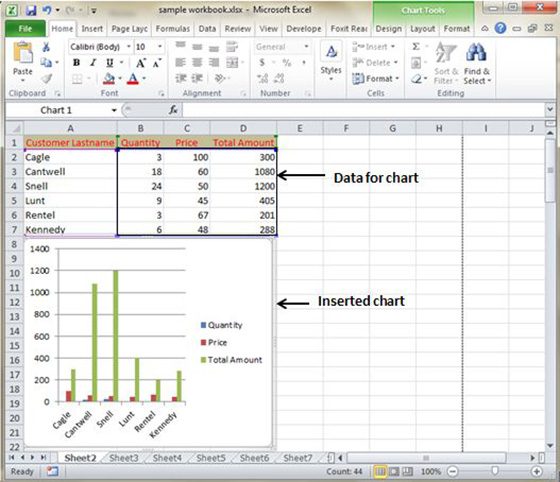Click the Zoom Out minus button
This screenshot has width=560, height=482.
[452, 472]
